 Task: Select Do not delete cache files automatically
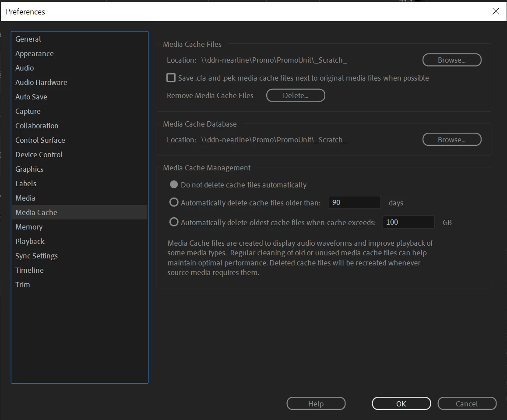click(x=174, y=185)
